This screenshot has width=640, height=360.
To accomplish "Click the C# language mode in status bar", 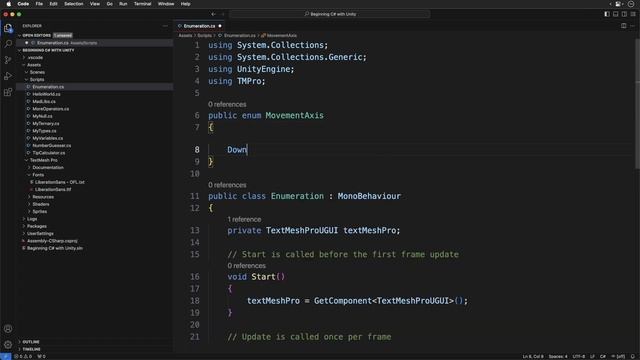I will point(602,356).
